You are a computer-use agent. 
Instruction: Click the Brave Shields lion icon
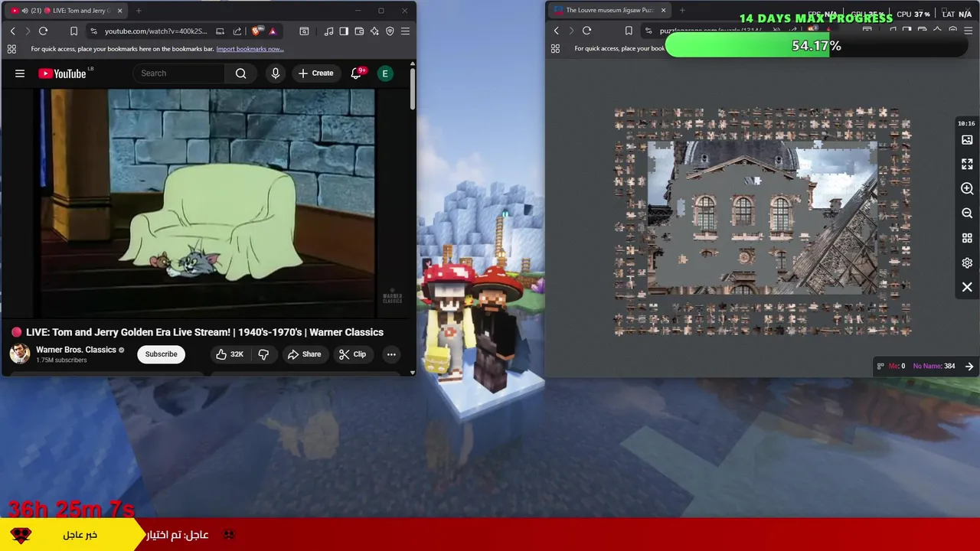click(256, 31)
